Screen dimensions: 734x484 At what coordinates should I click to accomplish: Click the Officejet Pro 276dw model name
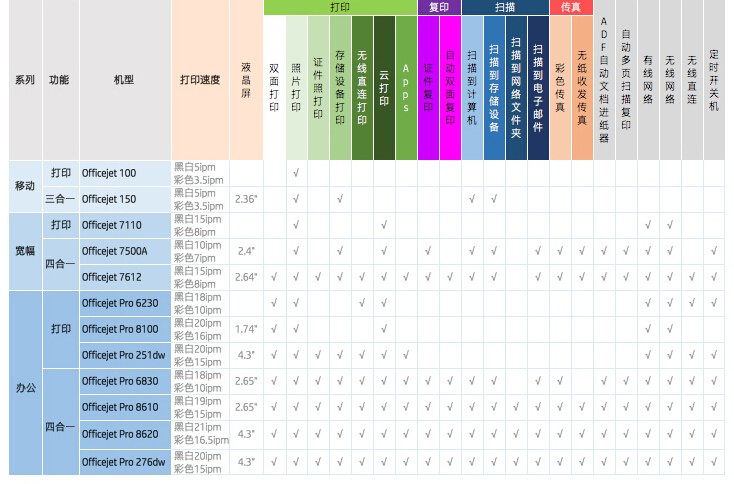[x=124, y=462]
